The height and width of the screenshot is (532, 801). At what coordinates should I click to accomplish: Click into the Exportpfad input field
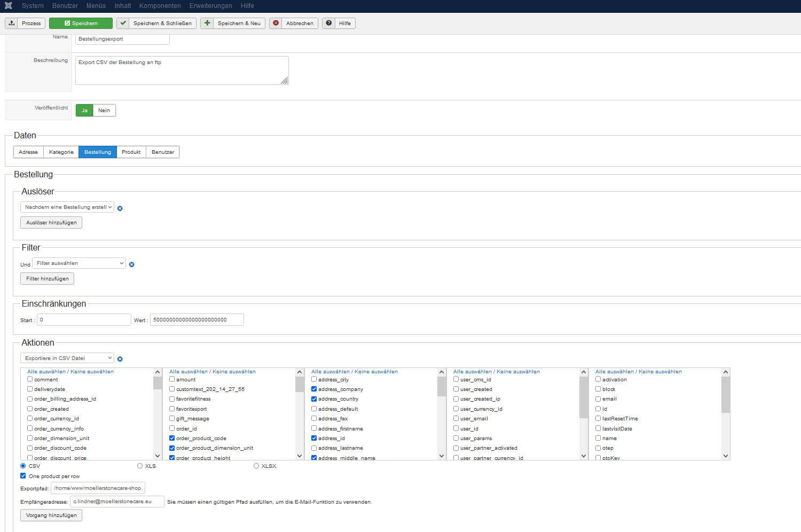coord(98,488)
